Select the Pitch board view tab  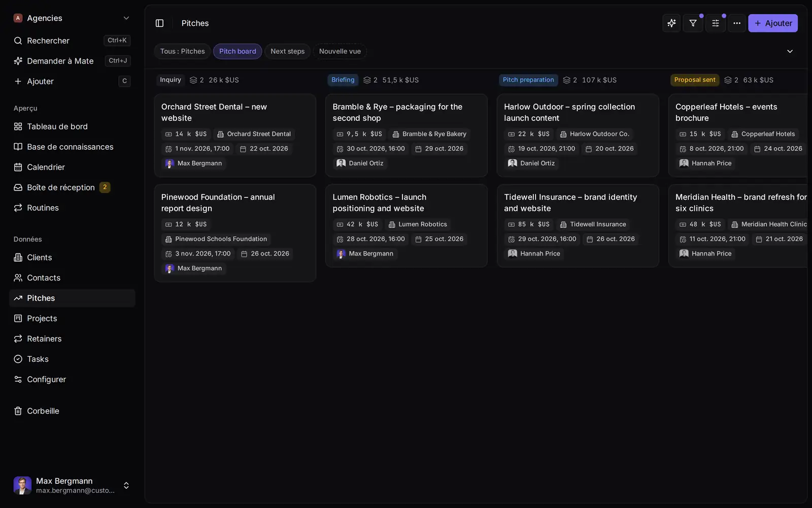click(238, 51)
